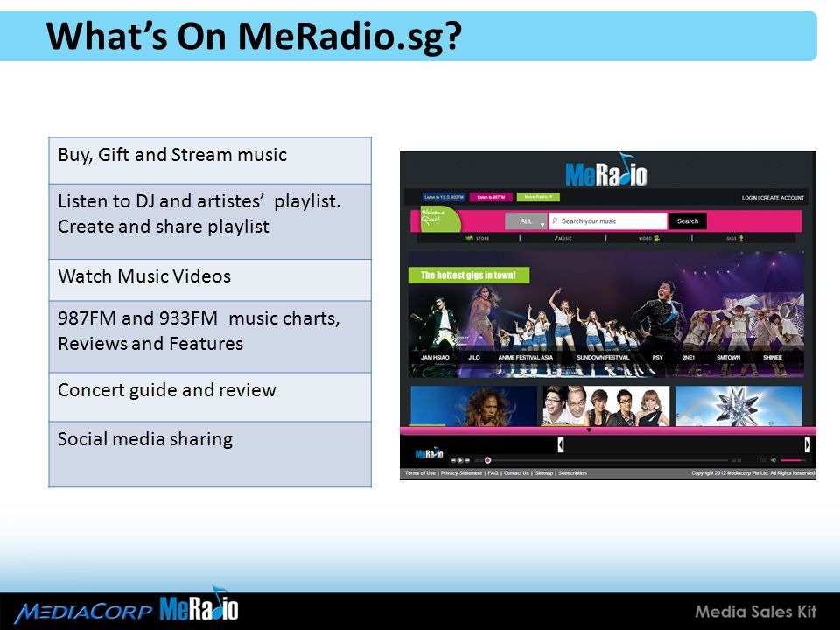Click the Listen to 987FM button
840x630 pixels.
[491, 197]
